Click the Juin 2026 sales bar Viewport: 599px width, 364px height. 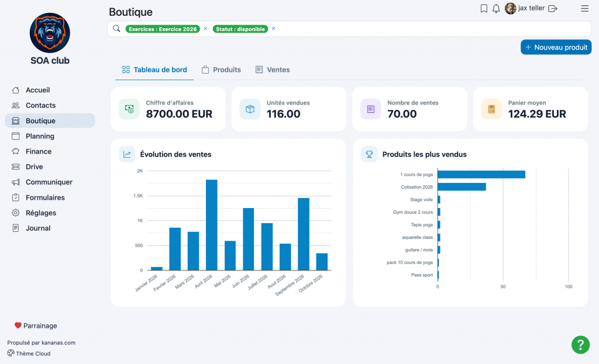[248, 239]
